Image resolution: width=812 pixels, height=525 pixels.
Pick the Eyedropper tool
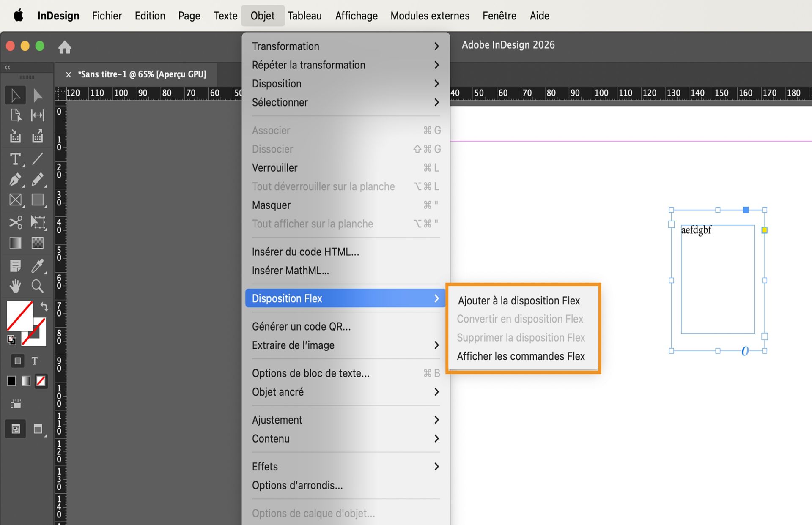tap(38, 266)
